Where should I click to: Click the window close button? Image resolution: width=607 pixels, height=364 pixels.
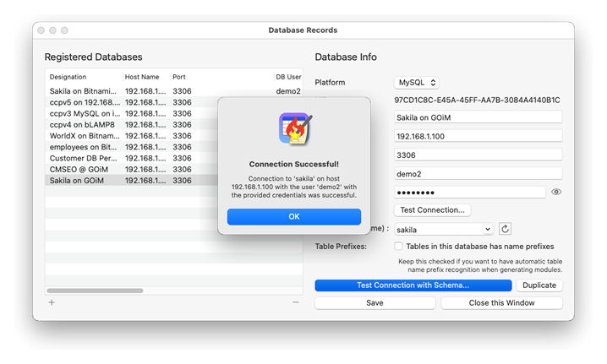click(x=41, y=30)
